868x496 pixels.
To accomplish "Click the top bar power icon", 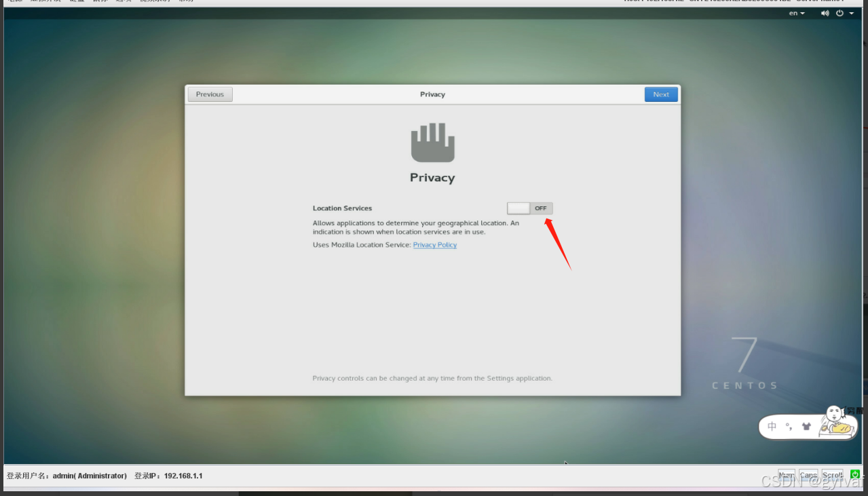I will [840, 14].
